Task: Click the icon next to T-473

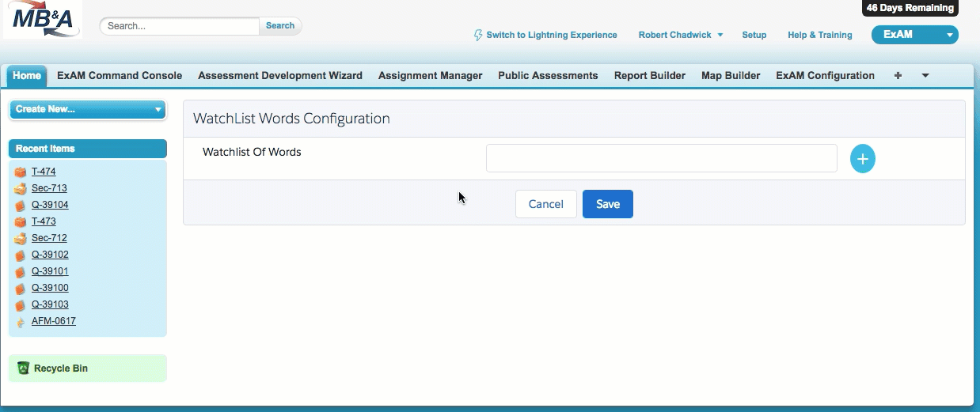Action: (21, 221)
